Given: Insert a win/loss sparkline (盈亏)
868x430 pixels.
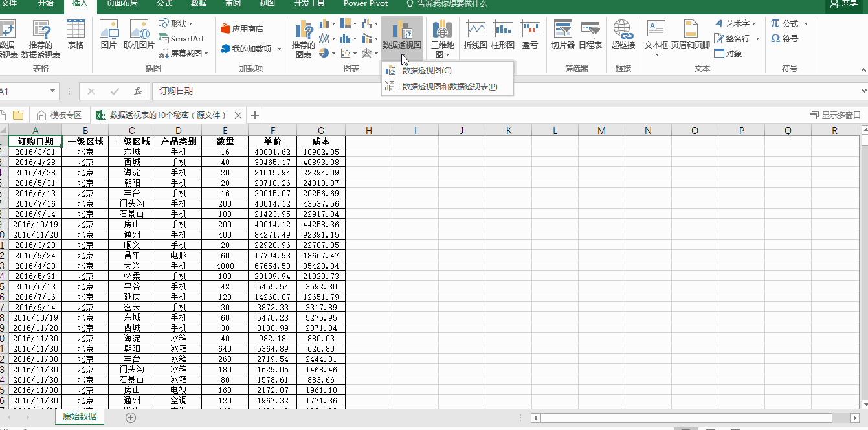Looking at the screenshot, I should click(530, 34).
